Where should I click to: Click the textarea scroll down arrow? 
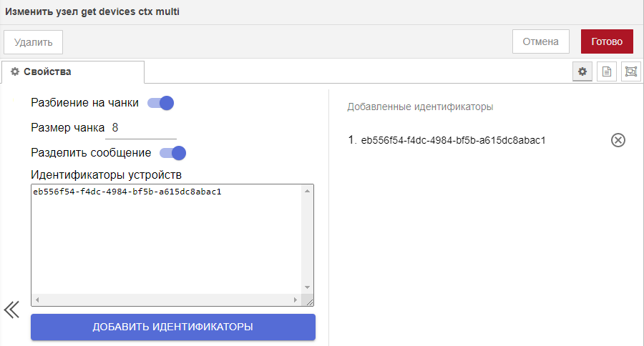[x=308, y=287]
